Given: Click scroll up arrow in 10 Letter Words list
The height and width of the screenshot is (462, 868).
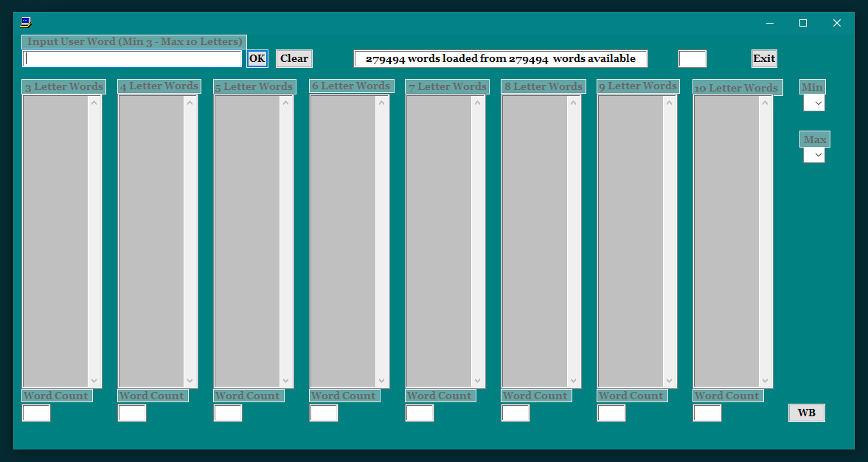Looking at the screenshot, I should coord(765,103).
